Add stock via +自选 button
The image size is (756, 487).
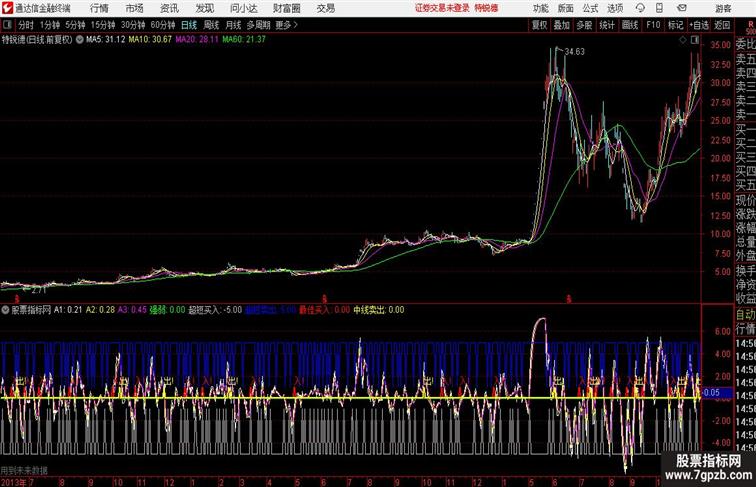pyautogui.click(x=699, y=25)
